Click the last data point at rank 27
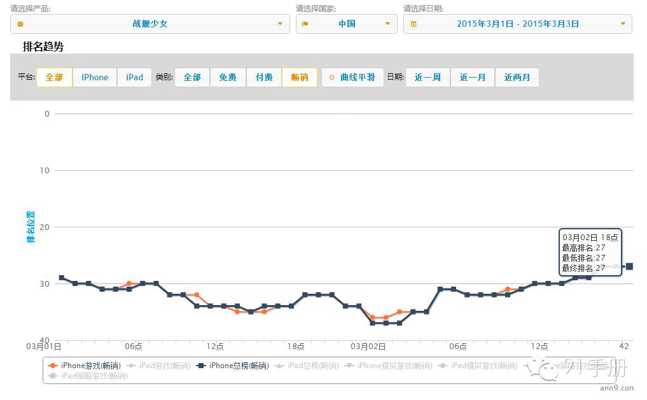Image resolution: width=647 pixels, height=400 pixels. pos(629,267)
